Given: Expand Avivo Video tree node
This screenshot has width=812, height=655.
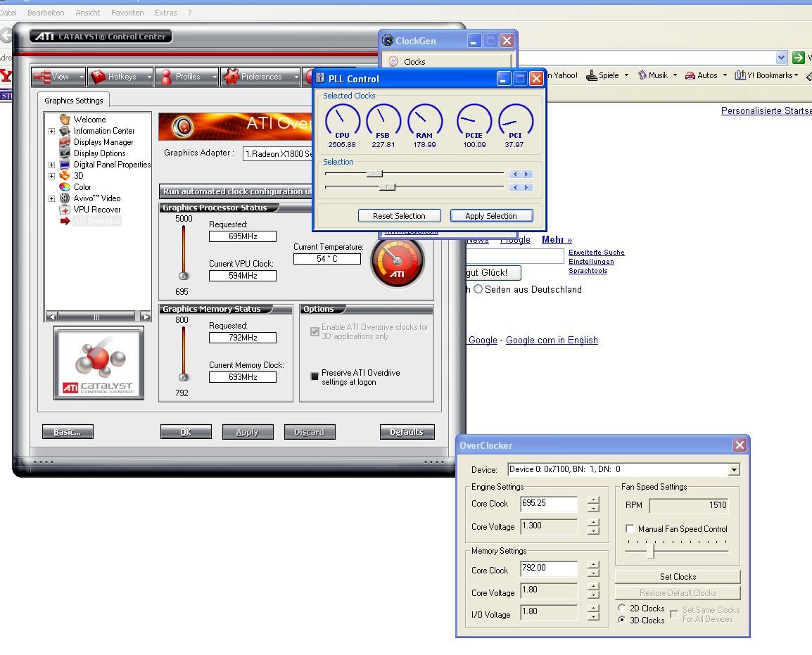Looking at the screenshot, I should 52,199.
